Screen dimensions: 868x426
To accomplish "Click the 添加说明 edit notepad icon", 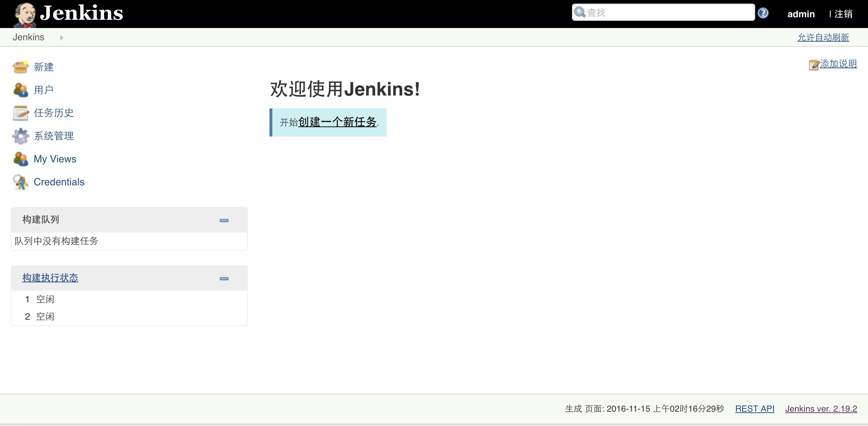I will point(813,65).
